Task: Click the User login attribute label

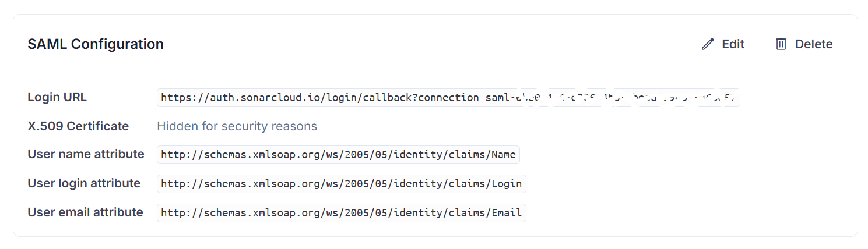Action: [84, 183]
